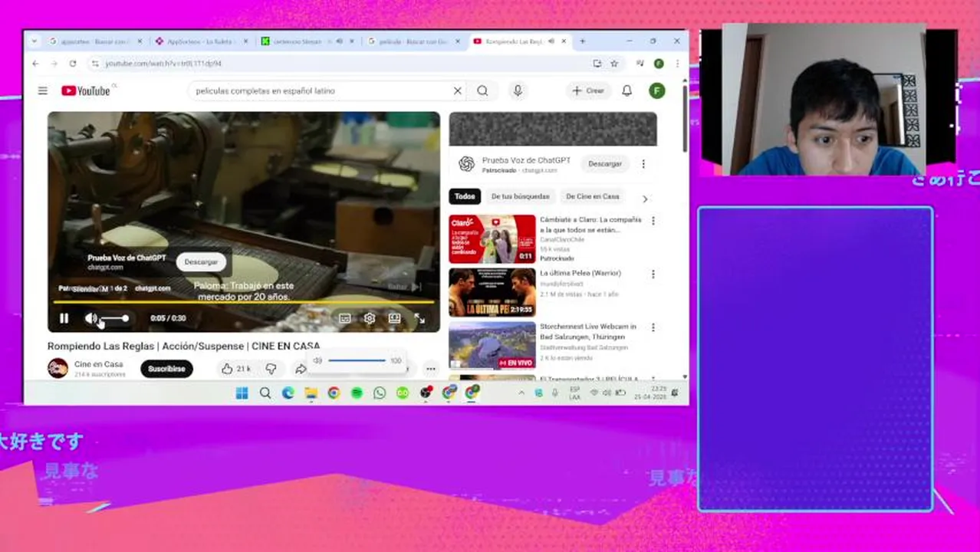The width and height of the screenshot is (980, 552).
Task: Reload the browser page
Action: [x=73, y=64]
